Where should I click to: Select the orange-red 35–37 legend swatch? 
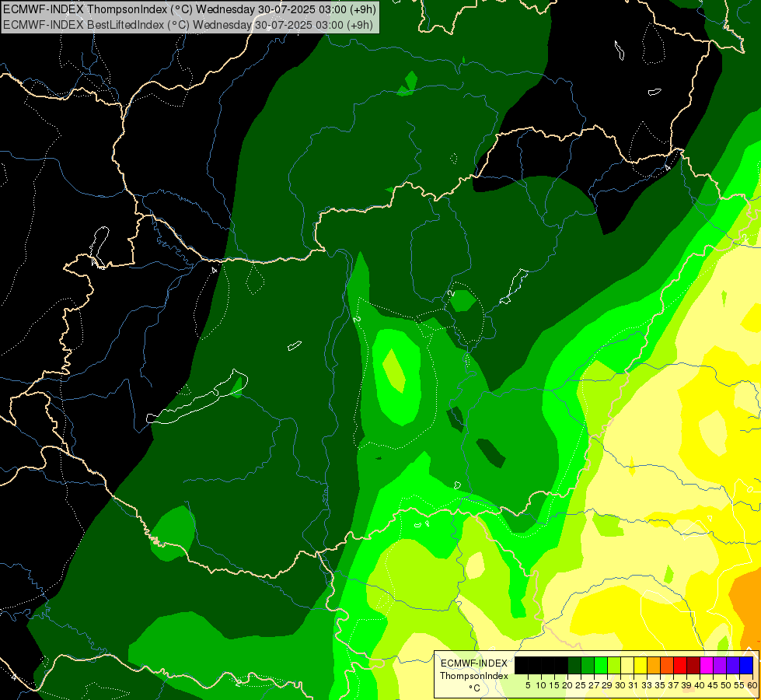tap(667, 665)
